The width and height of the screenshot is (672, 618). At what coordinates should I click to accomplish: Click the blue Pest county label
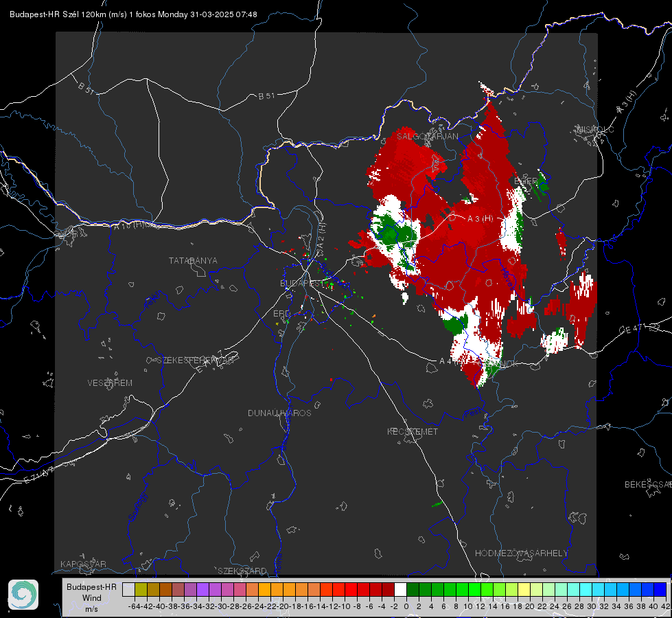tap(472, 414)
